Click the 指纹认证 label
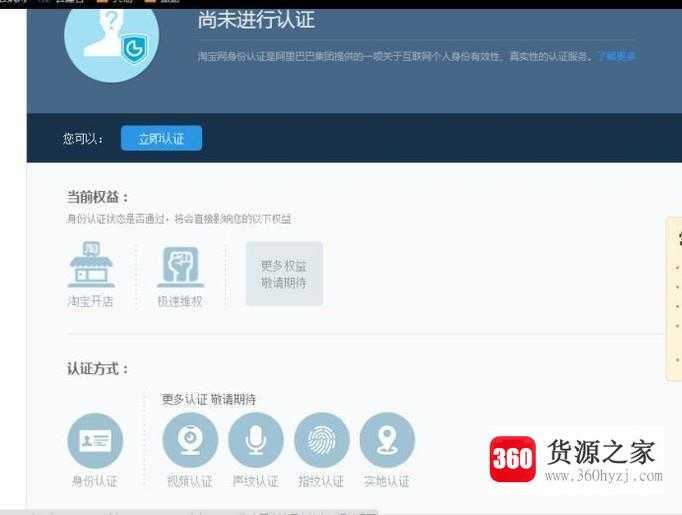The image size is (682, 515). (321, 481)
